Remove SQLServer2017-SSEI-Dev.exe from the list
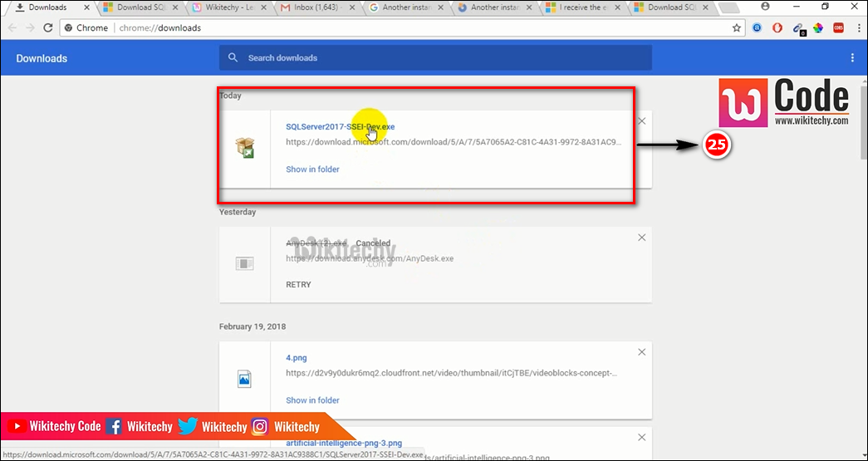The width and height of the screenshot is (868, 461). pos(641,121)
